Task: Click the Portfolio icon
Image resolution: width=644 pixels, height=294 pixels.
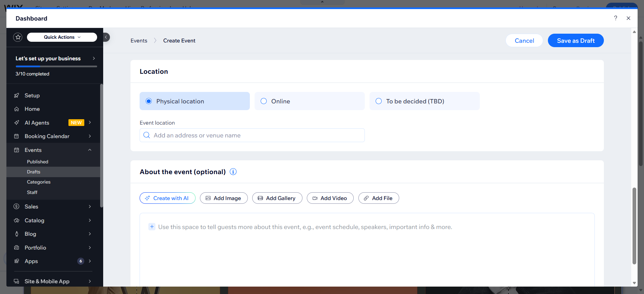Action: (17, 248)
